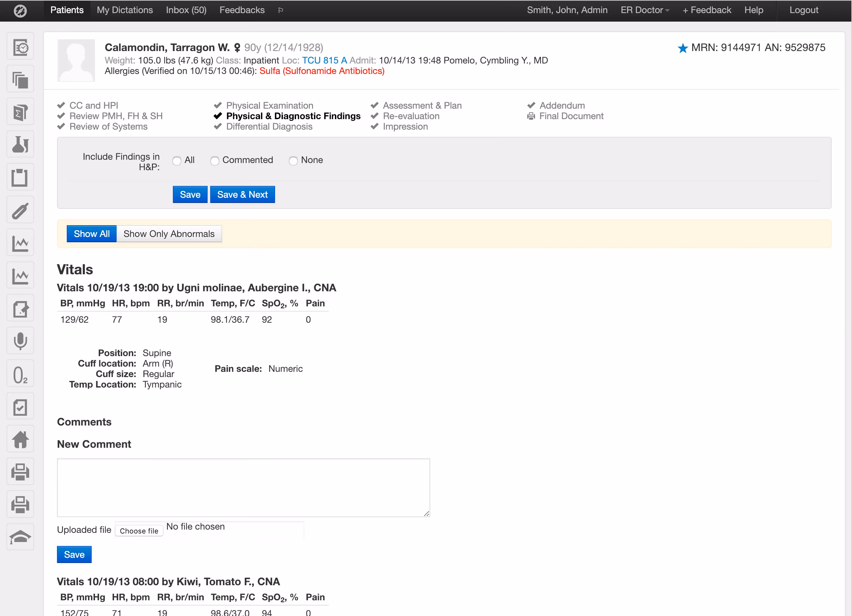
Task: Click the patient avatar placeholder photo
Action: 76,60
